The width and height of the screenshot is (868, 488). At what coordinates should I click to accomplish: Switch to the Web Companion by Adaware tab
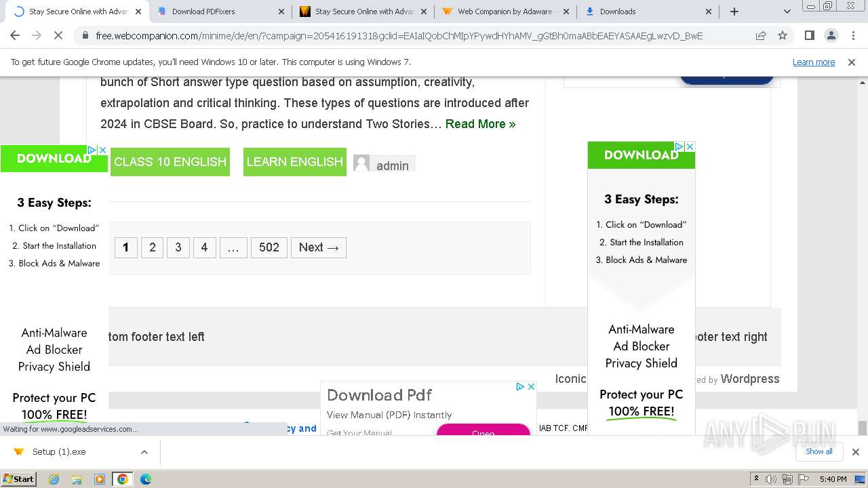click(x=506, y=12)
